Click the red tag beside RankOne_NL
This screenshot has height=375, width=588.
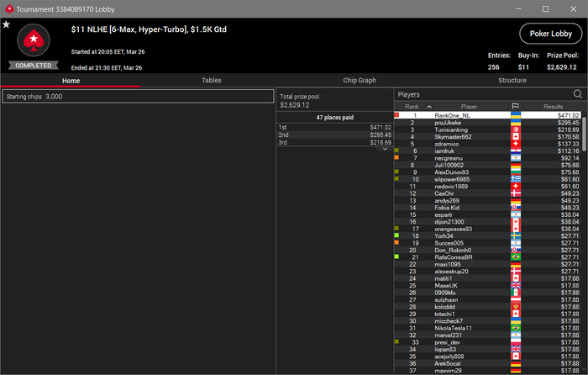pyautogui.click(x=396, y=115)
